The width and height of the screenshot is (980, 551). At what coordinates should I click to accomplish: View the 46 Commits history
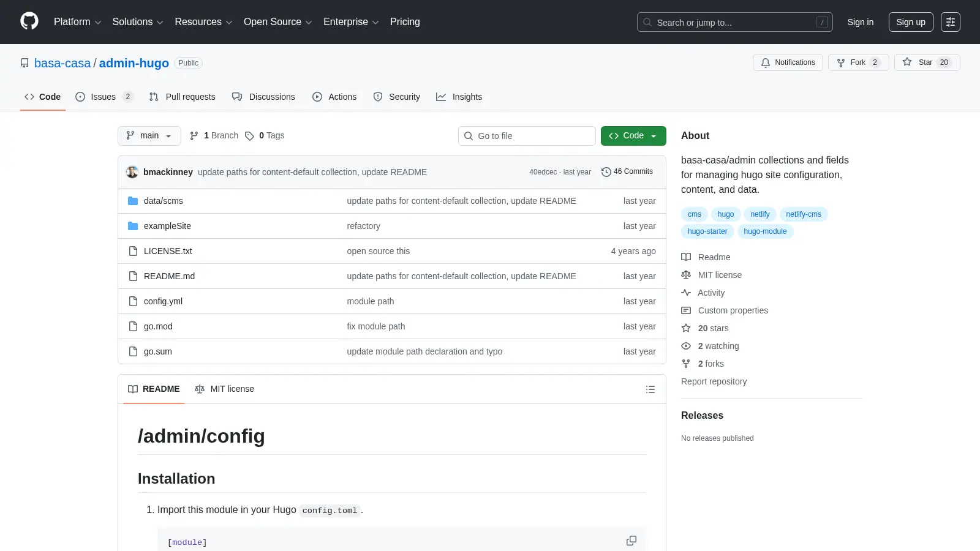coord(627,172)
